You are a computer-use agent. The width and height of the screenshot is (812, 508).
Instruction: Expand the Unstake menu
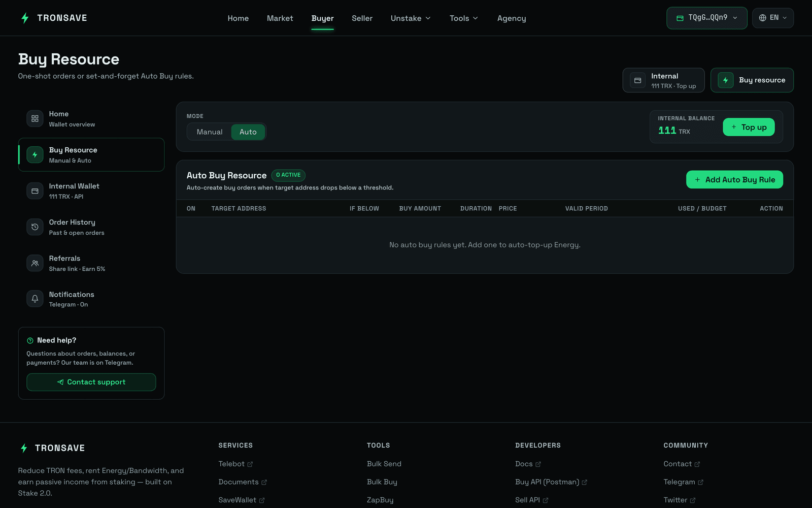click(x=411, y=18)
